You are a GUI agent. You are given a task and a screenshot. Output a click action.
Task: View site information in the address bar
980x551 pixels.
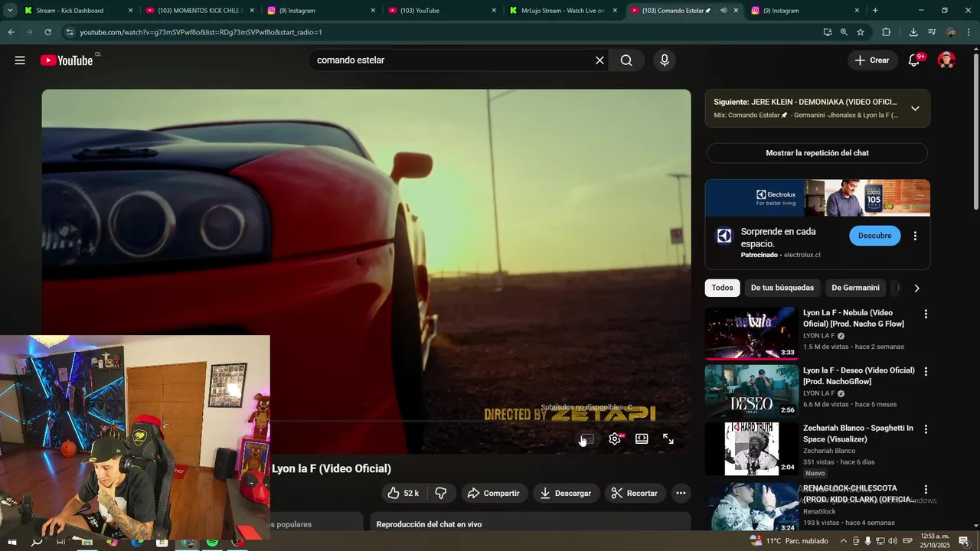70,32
